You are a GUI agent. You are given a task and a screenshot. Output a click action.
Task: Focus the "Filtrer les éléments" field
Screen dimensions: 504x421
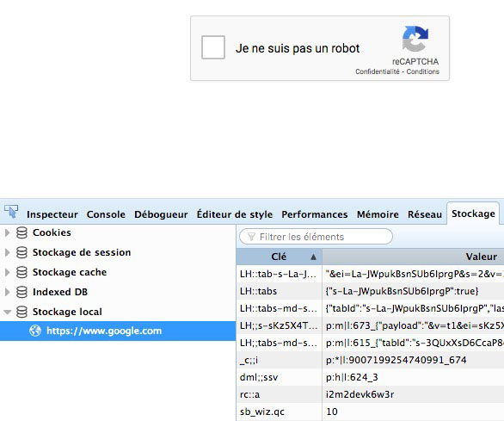click(316, 237)
